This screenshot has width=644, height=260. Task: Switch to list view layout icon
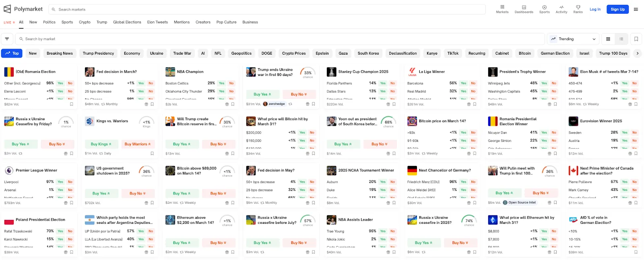click(x=621, y=39)
